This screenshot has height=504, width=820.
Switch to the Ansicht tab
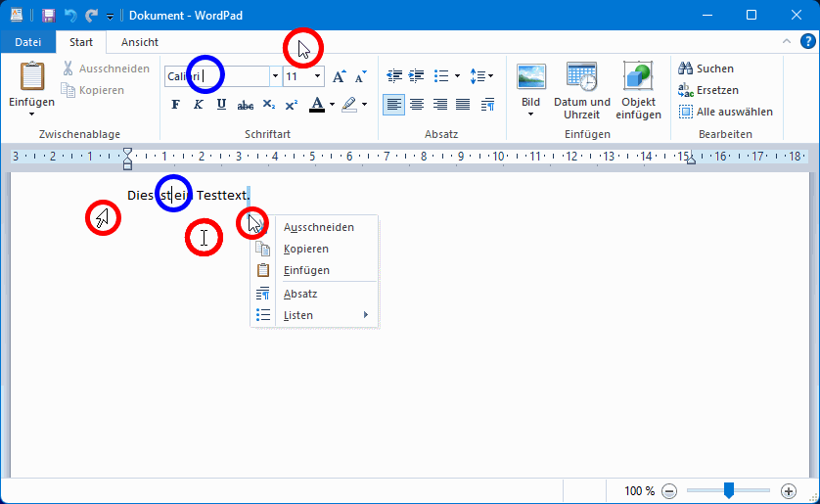click(x=140, y=42)
